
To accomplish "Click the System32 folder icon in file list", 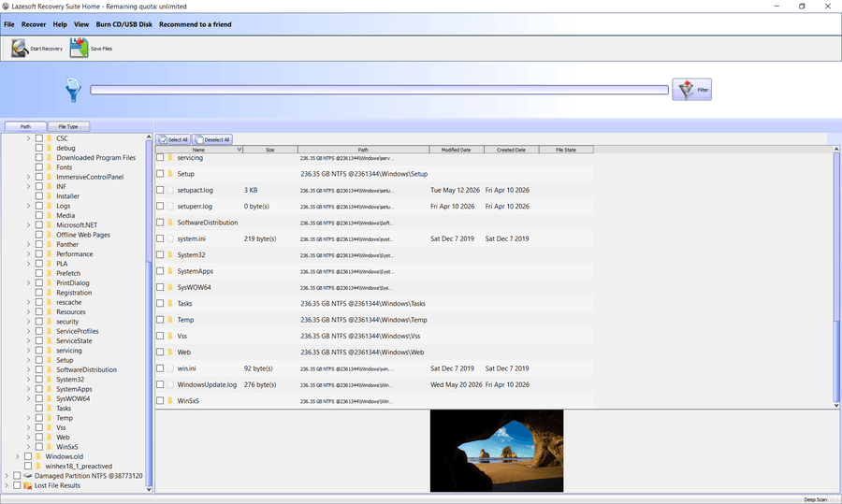I will tap(170, 255).
